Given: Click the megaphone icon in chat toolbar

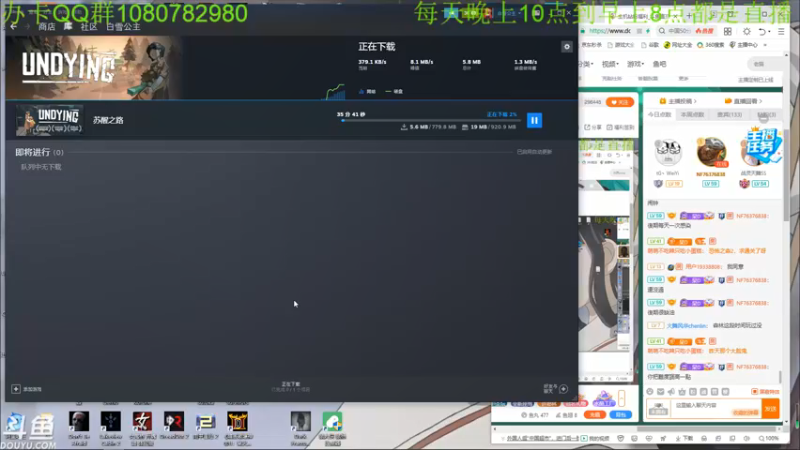Looking at the screenshot, I should 671,392.
